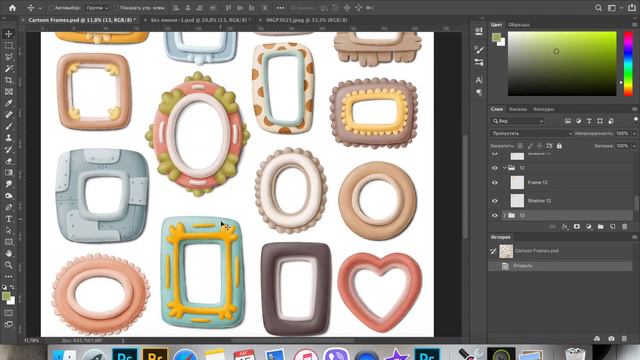Create a new layer
The image size is (640, 360).
coord(612,227)
